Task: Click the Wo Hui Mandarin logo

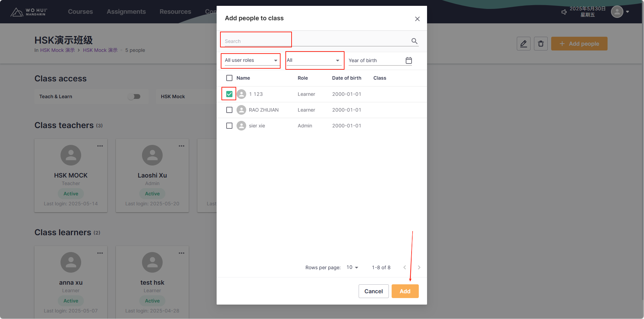Action: 29,12
